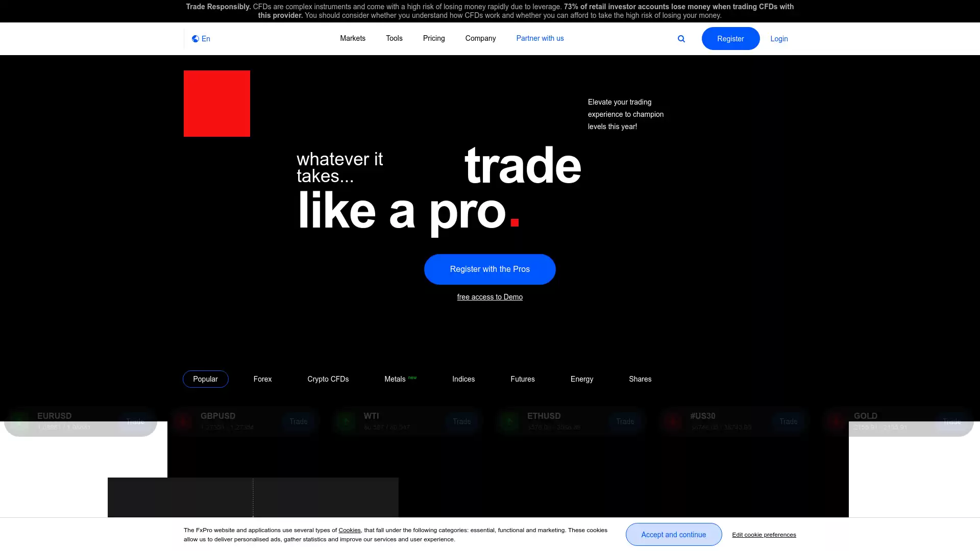Toggle the Metals new category filter
Viewport: 980px width, 551px height.
(401, 379)
